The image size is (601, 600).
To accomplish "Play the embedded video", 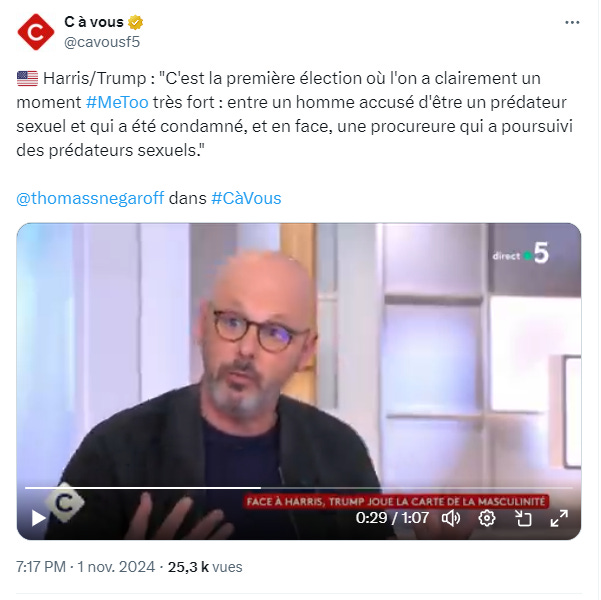I will coord(38,518).
